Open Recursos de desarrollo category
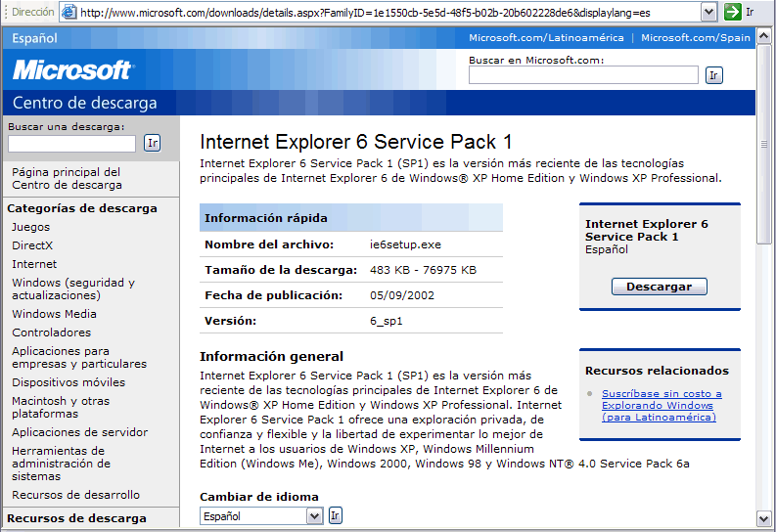776x532 pixels. 75,495
